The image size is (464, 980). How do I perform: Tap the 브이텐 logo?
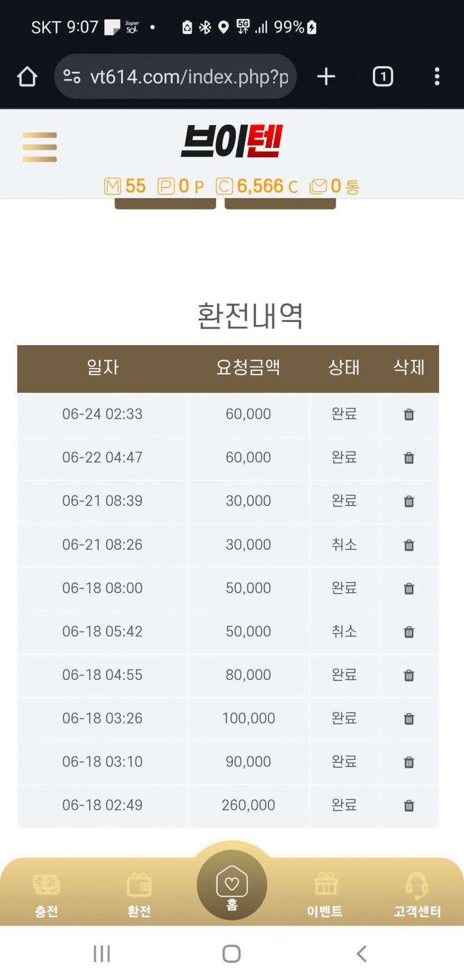(232, 141)
